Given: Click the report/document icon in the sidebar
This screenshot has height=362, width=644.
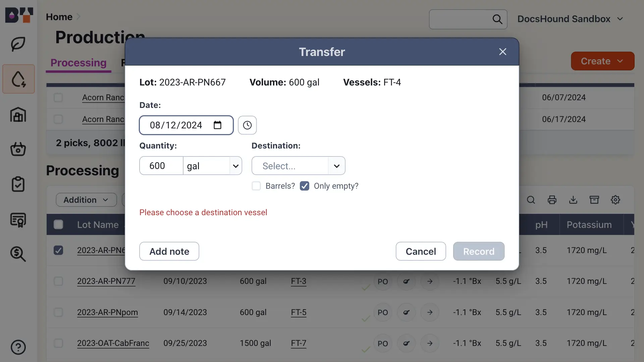Looking at the screenshot, I should click(18, 220).
